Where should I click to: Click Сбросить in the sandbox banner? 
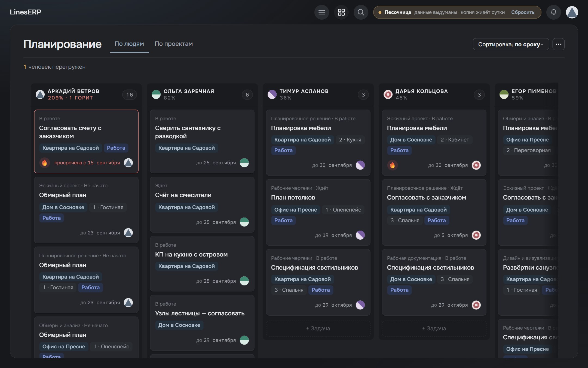[523, 12]
